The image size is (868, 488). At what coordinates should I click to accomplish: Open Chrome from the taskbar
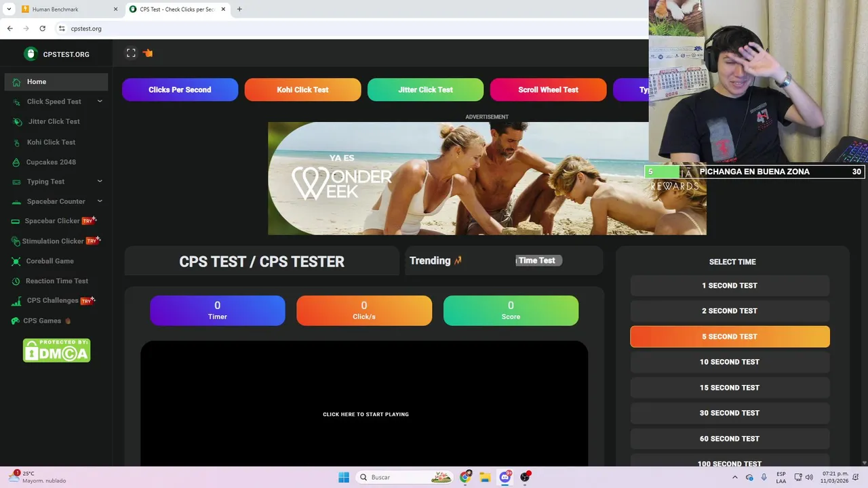[465, 477]
